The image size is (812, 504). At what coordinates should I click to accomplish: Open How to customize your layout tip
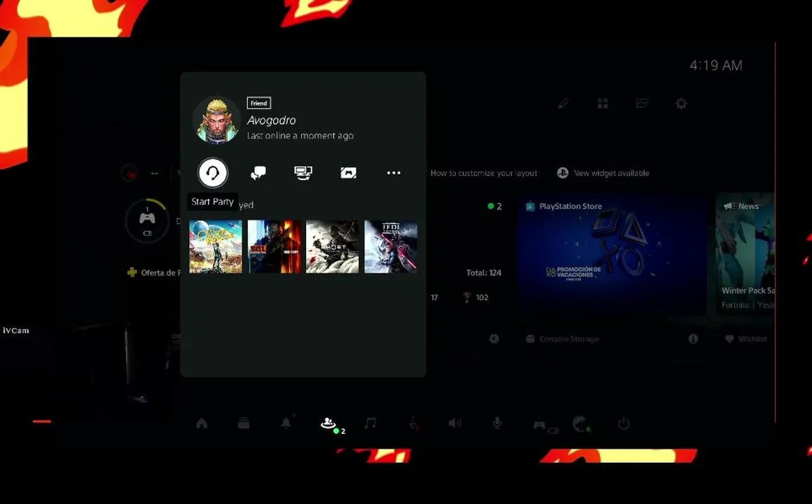[x=483, y=174]
